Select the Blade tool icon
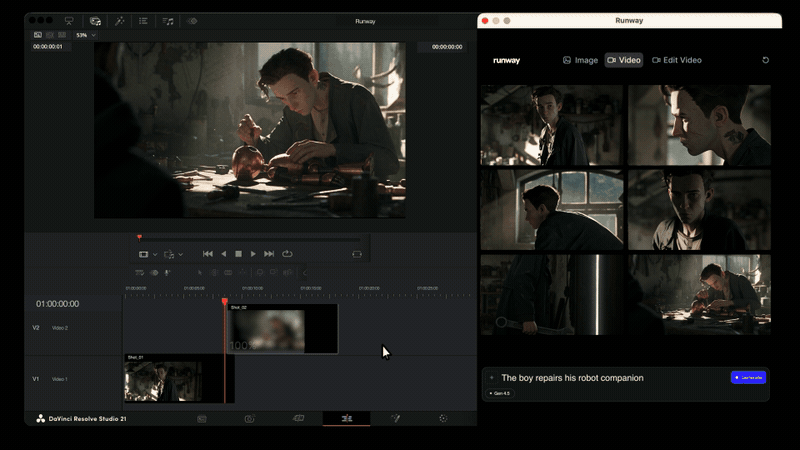Viewport: 800px width, 450px height. tap(242, 273)
